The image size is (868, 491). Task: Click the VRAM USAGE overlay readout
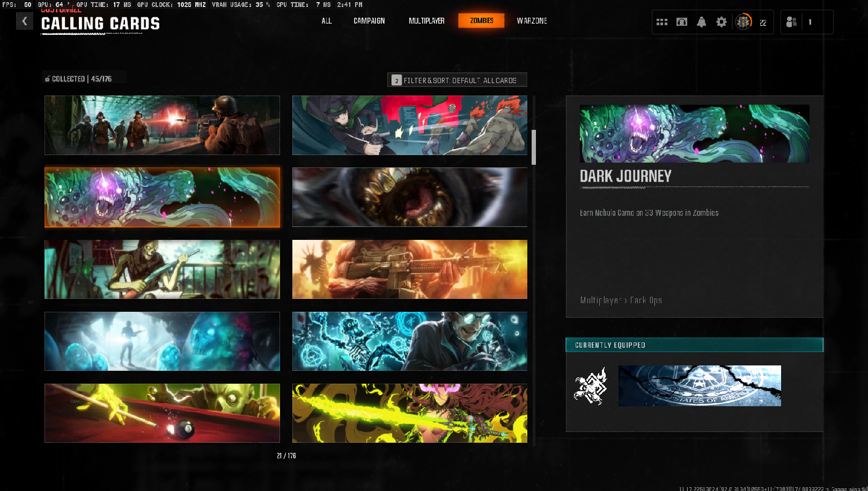tap(241, 4)
